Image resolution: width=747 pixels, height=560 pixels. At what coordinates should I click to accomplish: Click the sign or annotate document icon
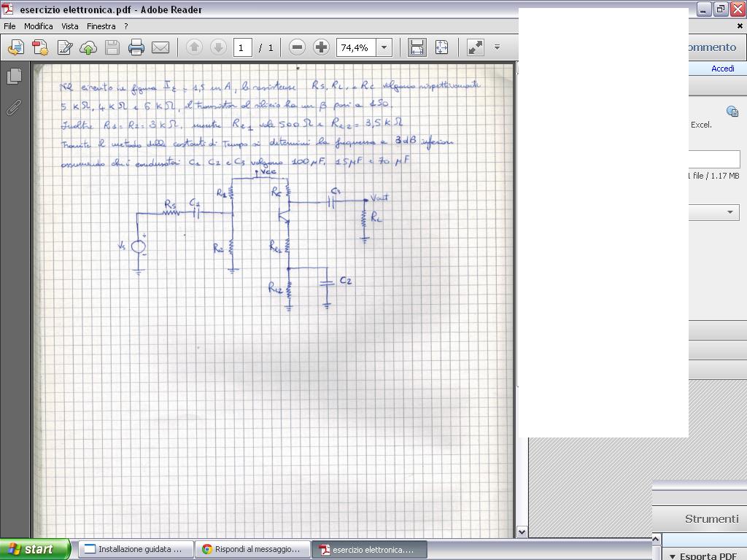point(64,48)
